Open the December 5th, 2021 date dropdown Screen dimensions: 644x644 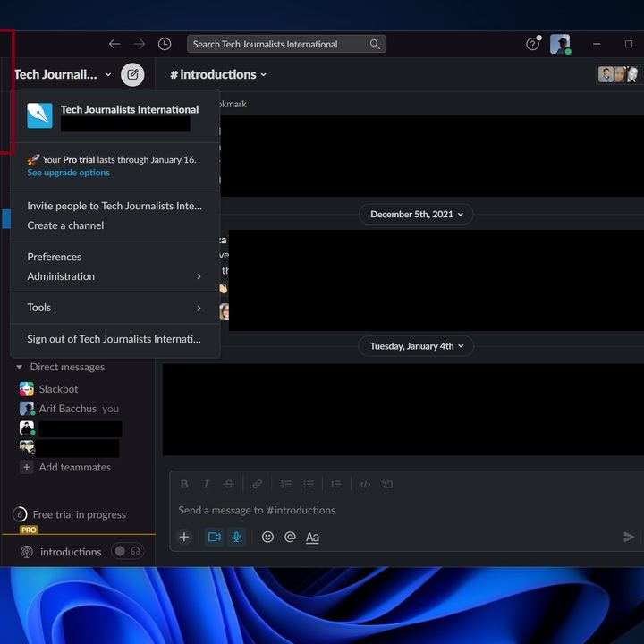[416, 214]
